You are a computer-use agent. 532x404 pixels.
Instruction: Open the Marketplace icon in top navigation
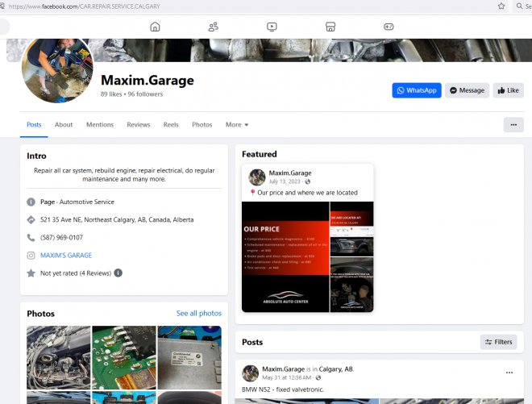(330, 27)
